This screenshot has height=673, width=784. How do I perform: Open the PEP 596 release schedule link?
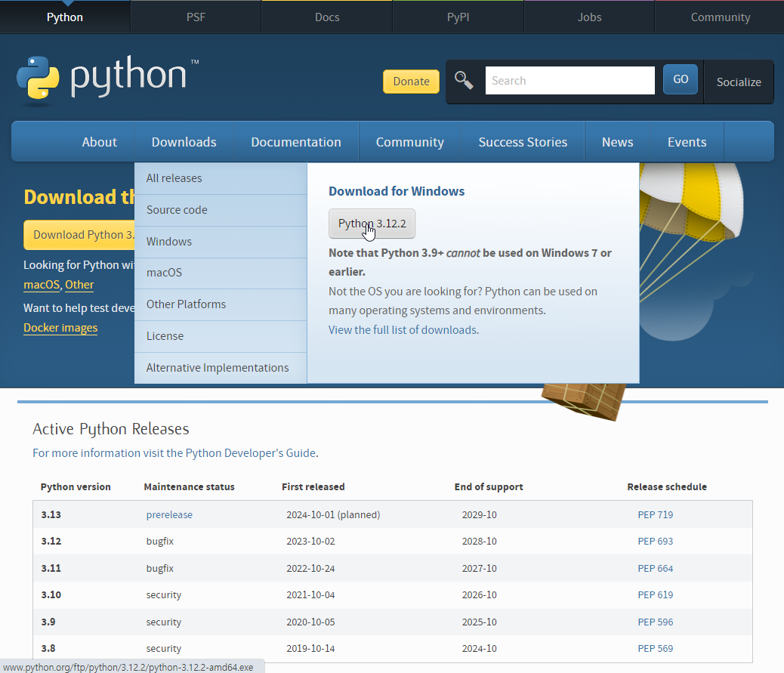click(655, 622)
